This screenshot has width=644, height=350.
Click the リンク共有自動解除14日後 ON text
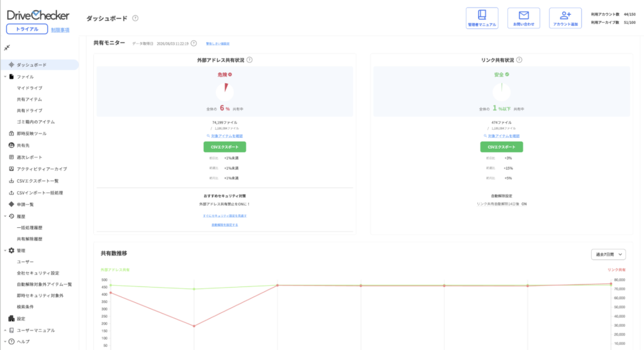[501, 204]
